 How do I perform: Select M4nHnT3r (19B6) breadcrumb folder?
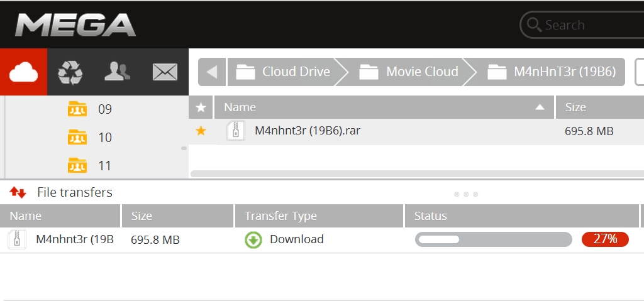tap(552, 72)
